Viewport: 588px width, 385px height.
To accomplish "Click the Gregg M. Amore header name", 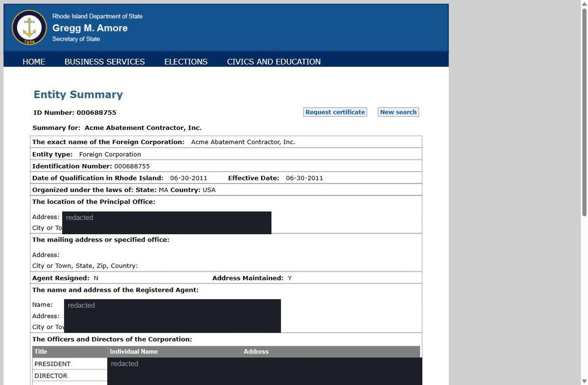I will 90,28.
